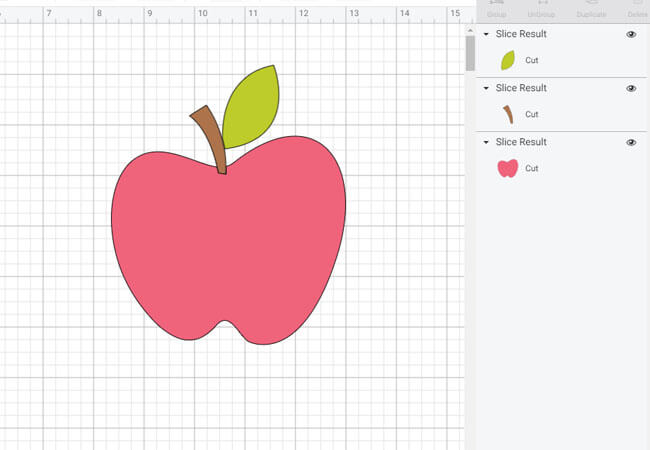Select the green leaf layer thumbnail
Image resolution: width=650 pixels, height=450 pixels.
click(x=508, y=60)
